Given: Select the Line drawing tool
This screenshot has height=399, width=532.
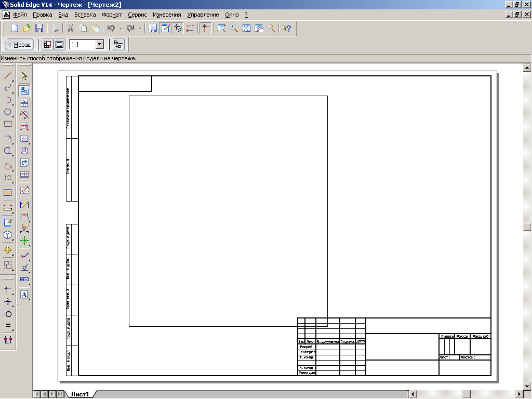Looking at the screenshot, I should click(8, 76).
